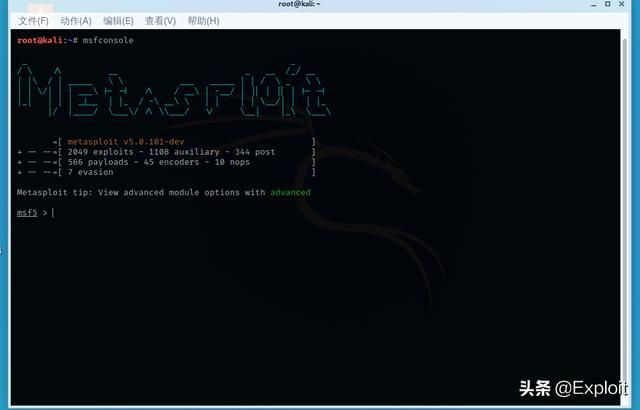Open the 编辑(E) menu
Screen dimensions: 640x410
[118, 21]
